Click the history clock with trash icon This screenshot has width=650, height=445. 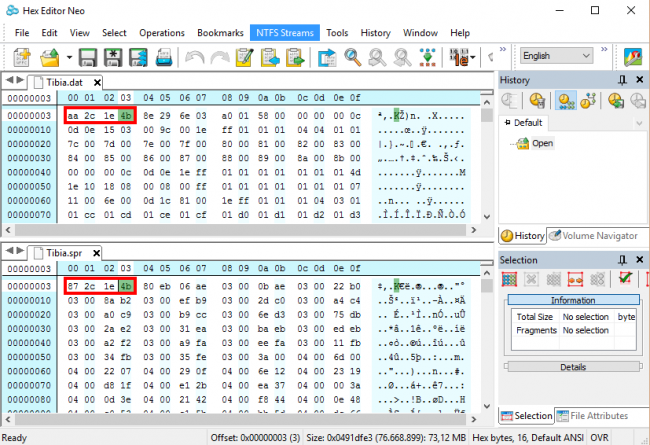[x=537, y=100]
